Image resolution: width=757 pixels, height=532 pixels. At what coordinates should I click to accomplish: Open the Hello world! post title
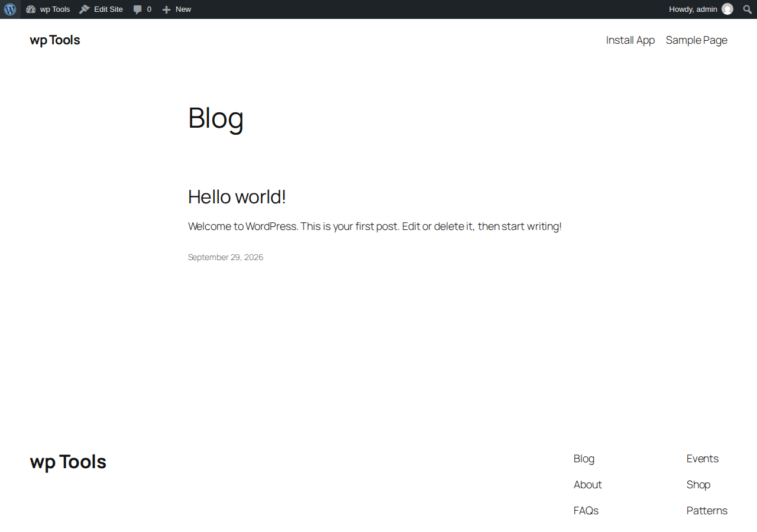click(x=237, y=197)
